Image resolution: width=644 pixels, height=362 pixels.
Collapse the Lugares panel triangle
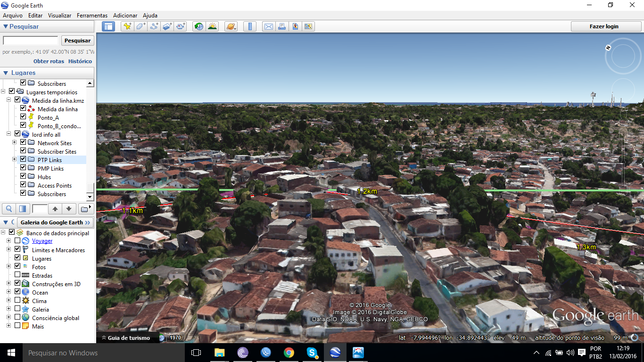coord(6,73)
